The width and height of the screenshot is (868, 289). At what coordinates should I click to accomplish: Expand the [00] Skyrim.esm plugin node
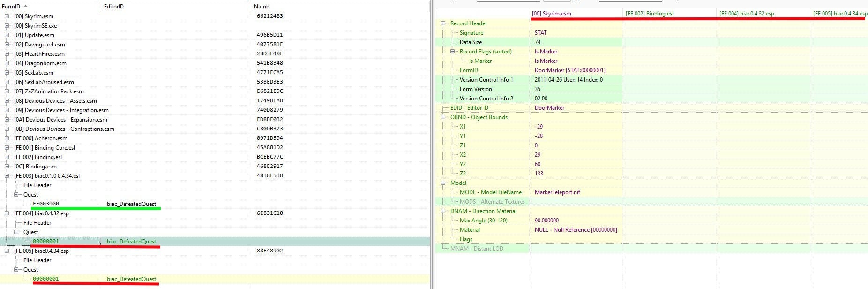click(x=7, y=16)
